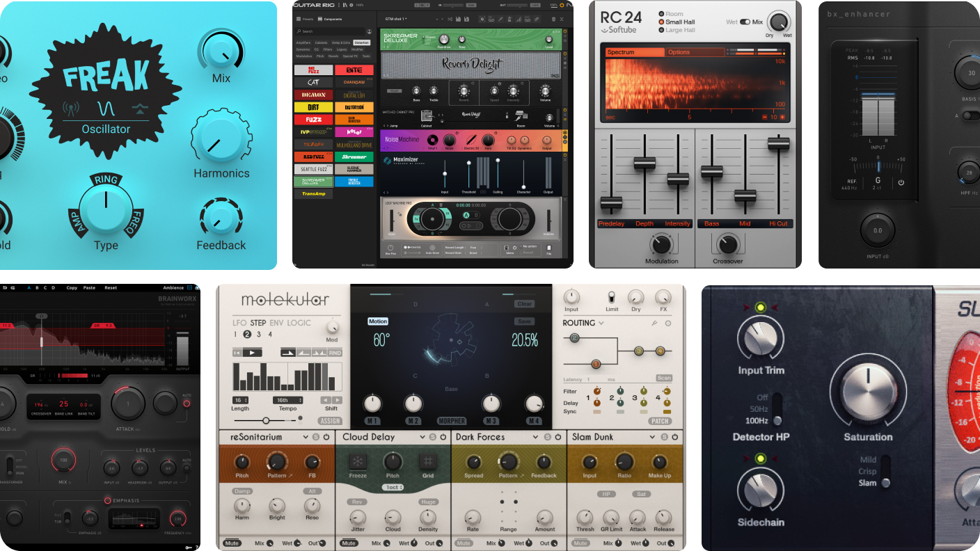Turn off the Cloud Delay power icon
The height and width of the screenshot is (551, 980).
pos(443,437)
